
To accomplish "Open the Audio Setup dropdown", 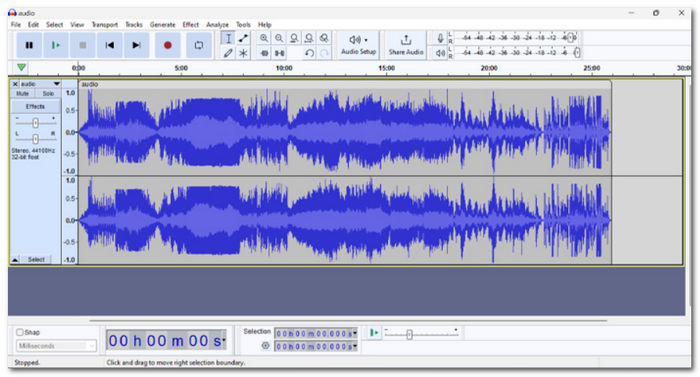I will [x=358, y=45].
